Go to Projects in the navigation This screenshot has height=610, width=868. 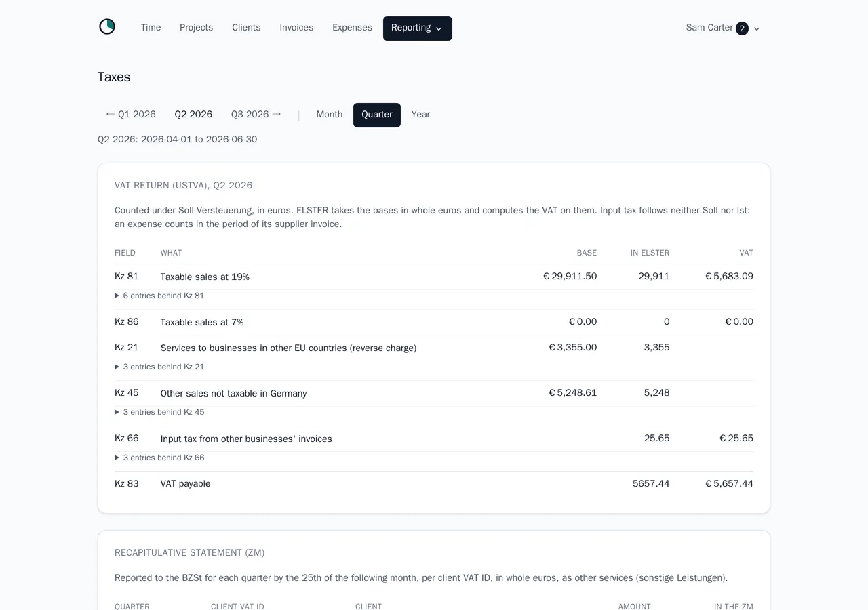click(196, 28)
